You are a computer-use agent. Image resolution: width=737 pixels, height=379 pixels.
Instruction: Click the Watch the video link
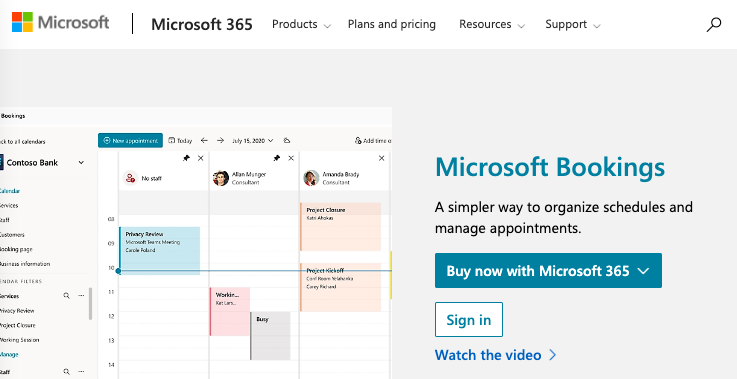495,355
